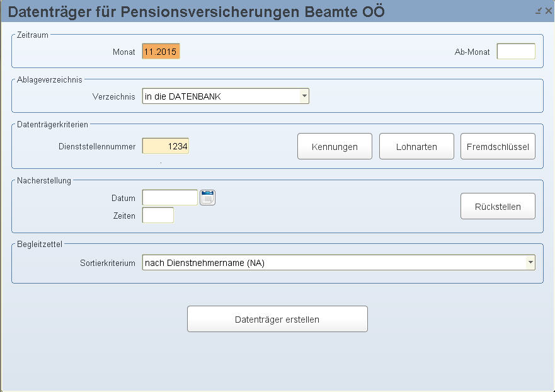Click the Kennungen button
Image resolution: width=555 pixels, height=392 pixels.
(335, 146)
